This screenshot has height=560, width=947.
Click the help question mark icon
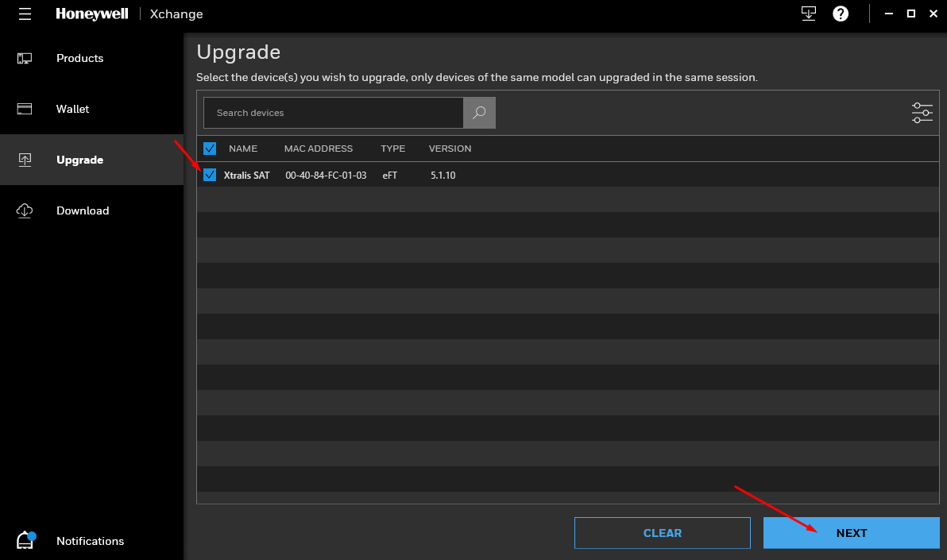[x=841, y=14]
